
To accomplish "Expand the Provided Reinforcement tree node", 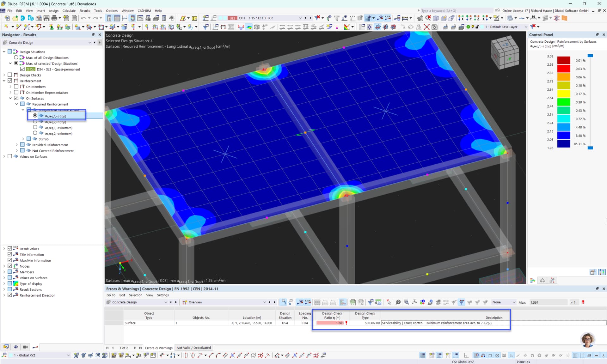I will tap(17, 145).
